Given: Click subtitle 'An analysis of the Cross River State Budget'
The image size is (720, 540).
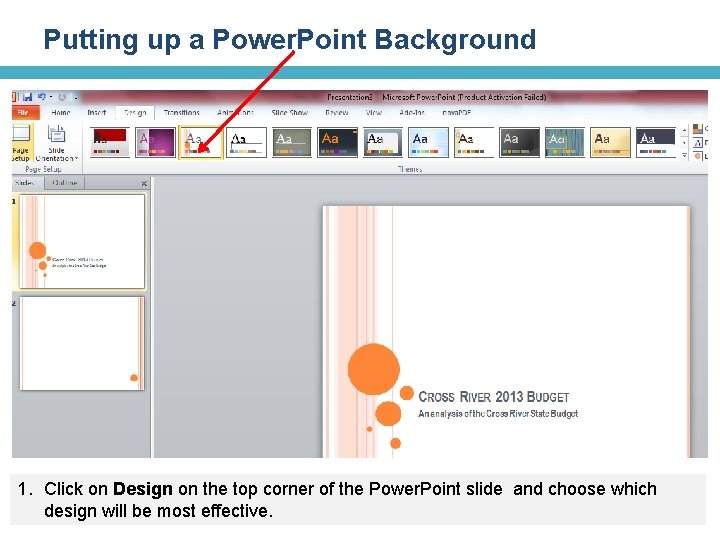Looking at the screenshot, I should [x=498, y=413].
